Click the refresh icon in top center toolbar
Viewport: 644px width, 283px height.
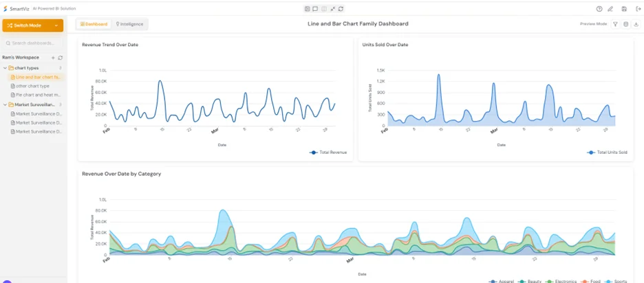[x=341, y=9]
